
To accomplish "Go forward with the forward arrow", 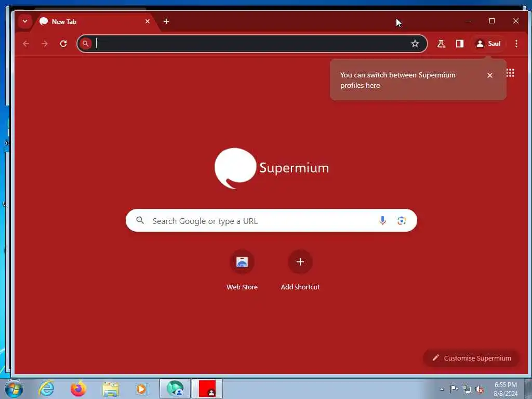I will [45, 44].
